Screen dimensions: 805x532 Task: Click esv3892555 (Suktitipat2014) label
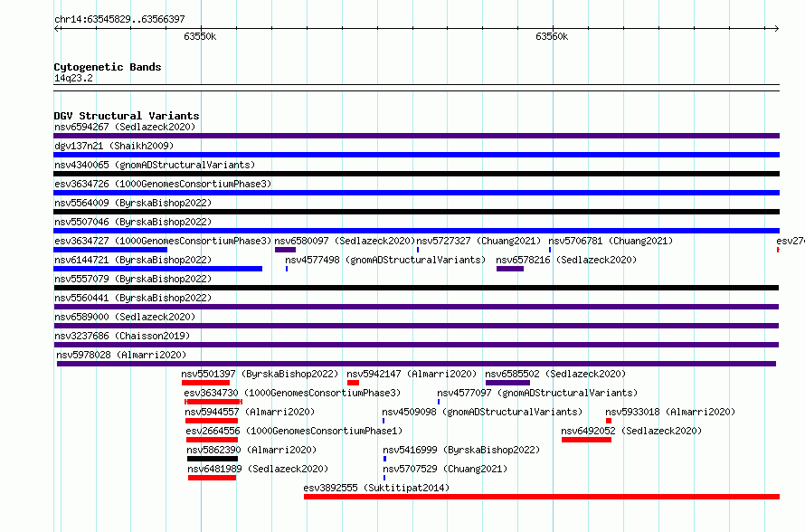pyautogui.click(x=376, y=488)
